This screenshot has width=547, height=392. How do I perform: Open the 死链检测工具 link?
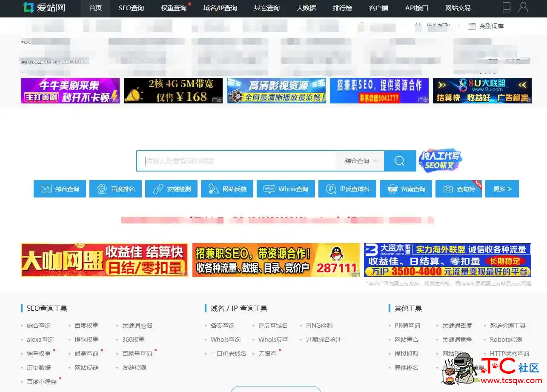point(508,326)
